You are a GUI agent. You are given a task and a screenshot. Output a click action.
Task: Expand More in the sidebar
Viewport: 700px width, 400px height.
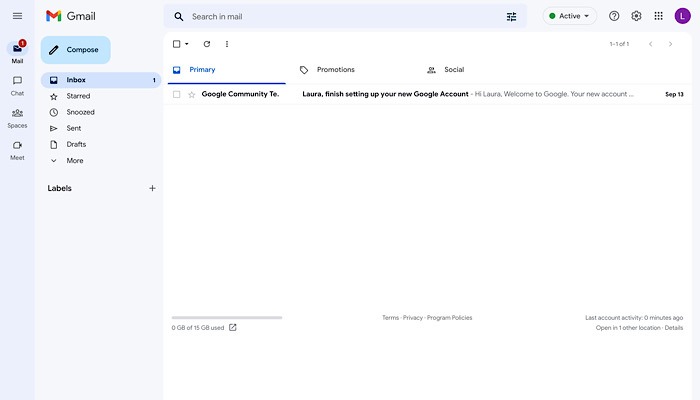75,161
